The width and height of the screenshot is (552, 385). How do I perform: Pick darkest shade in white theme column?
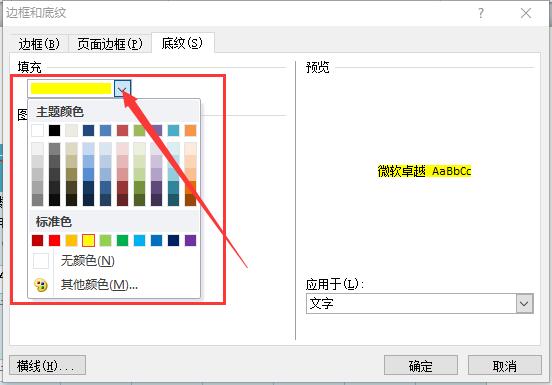[x=38, y=200]
